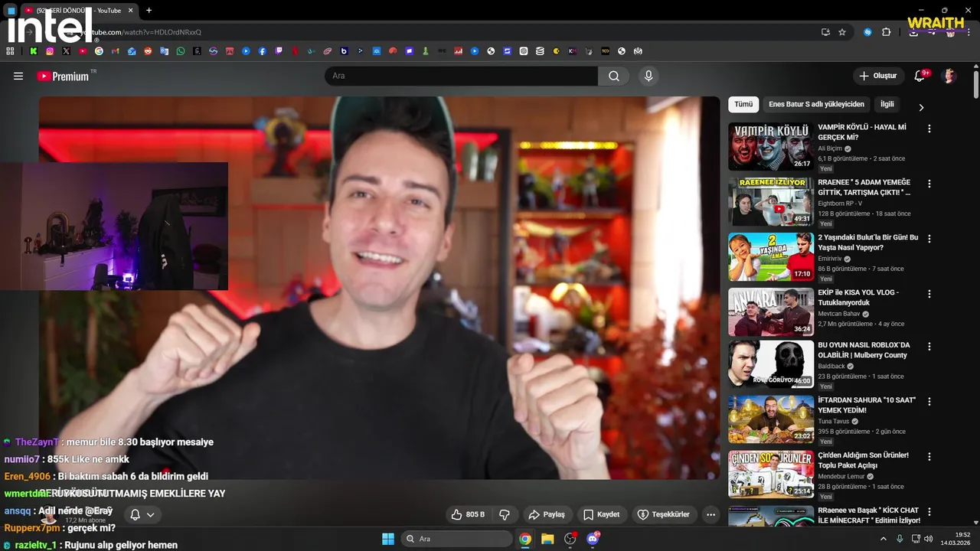980x551 pixels.
Task: Open the bookmarks apps grid icon
Action: click(10, 51)
